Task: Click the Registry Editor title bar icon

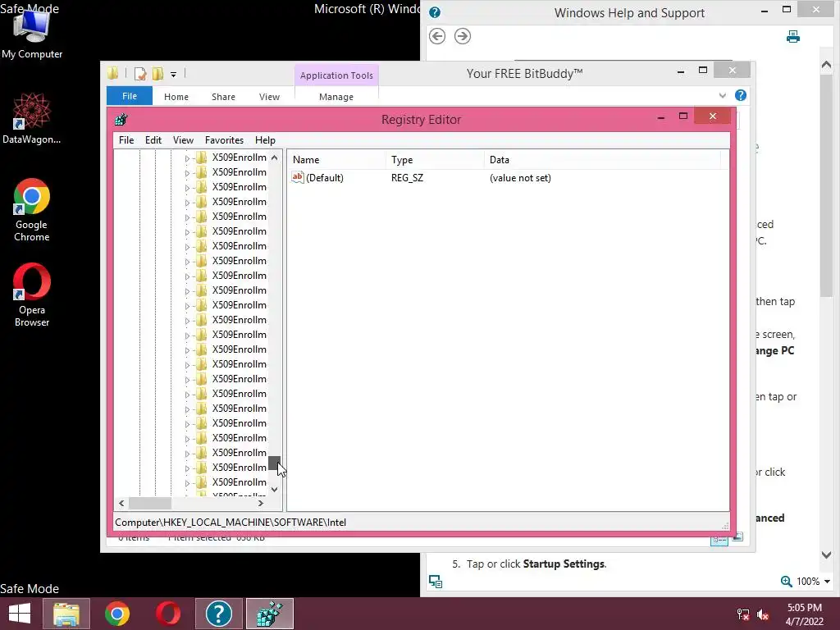Action: 121,120
